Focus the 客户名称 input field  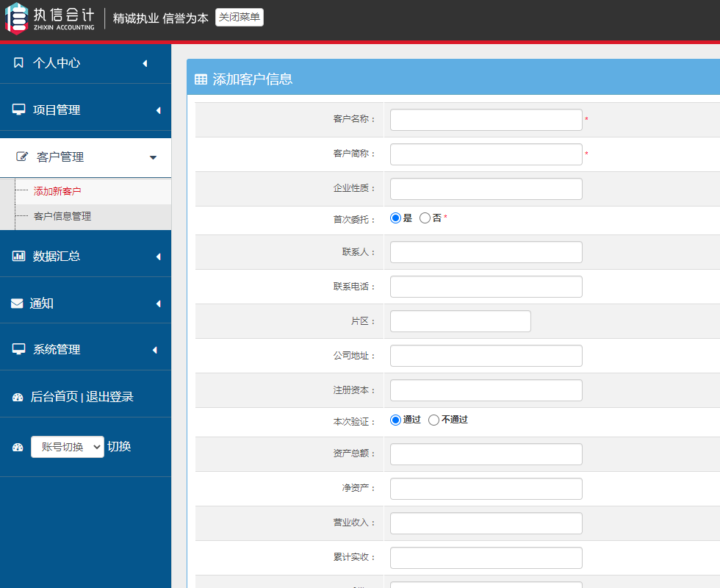486,119
